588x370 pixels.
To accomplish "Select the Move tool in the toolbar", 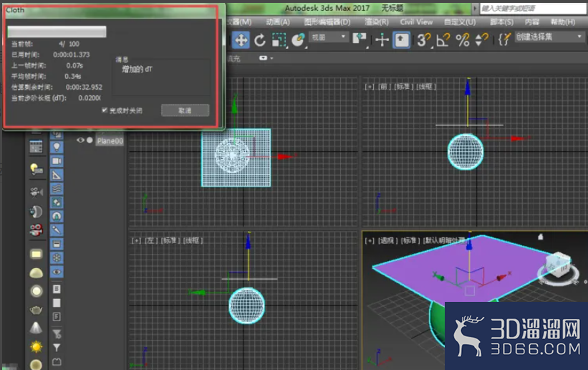I will click(x=241, y=40).
